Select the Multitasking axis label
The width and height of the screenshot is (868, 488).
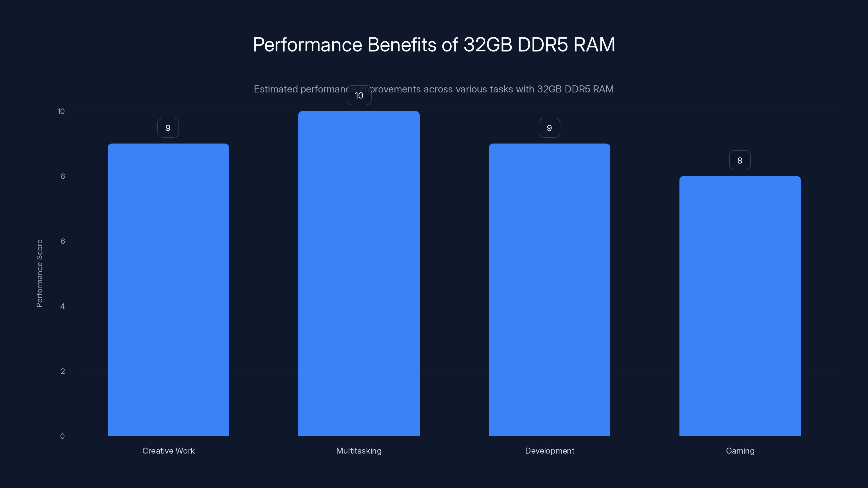click(x=359, y=451)
